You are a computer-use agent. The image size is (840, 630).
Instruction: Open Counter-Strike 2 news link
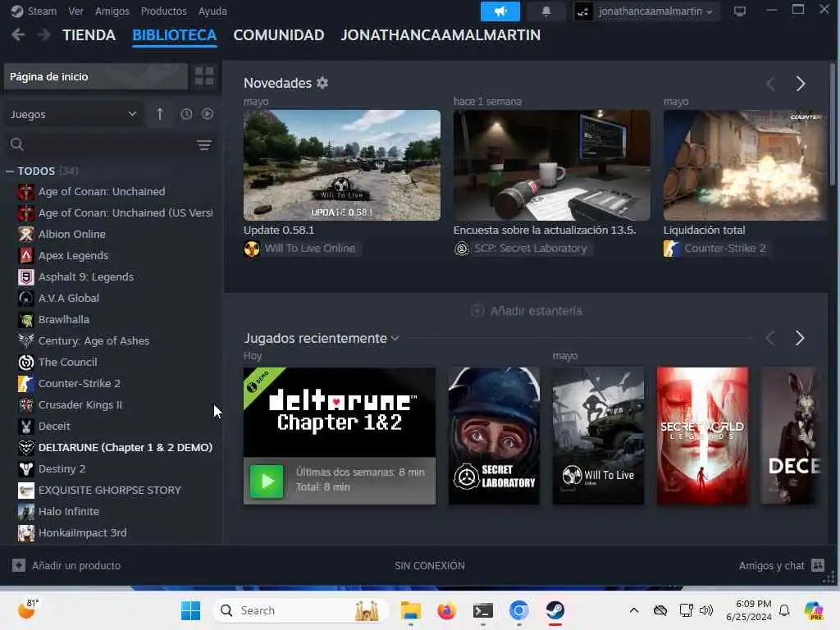point(725,249)
